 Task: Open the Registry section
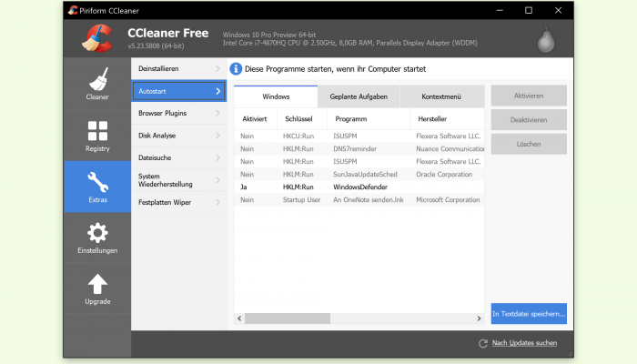[x=97, y=136]
